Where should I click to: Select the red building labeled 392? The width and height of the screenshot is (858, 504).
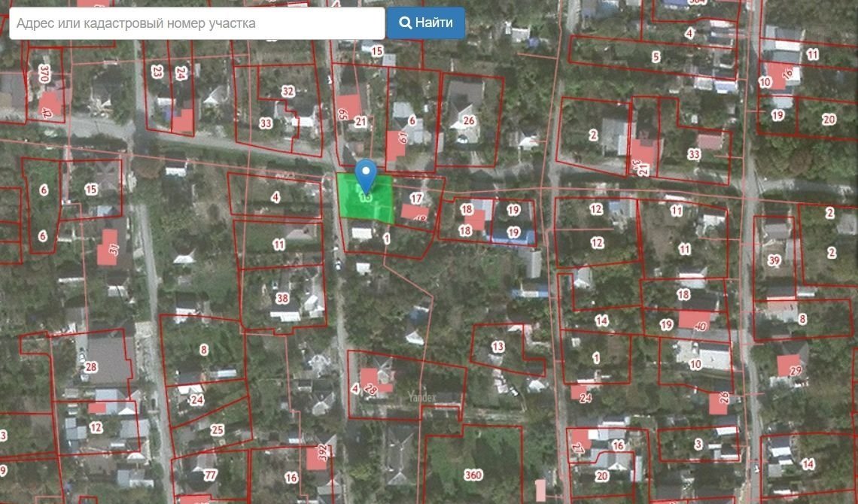[319, 456]
